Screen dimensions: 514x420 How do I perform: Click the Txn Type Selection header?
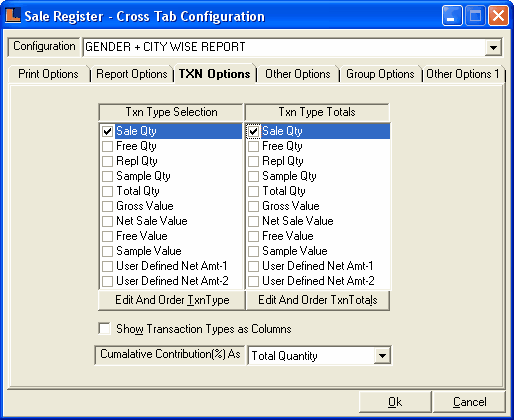point(171,112)
